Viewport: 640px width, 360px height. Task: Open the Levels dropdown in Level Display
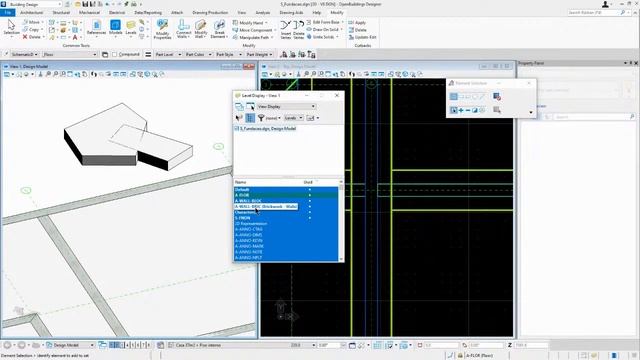tap(293, 118)
